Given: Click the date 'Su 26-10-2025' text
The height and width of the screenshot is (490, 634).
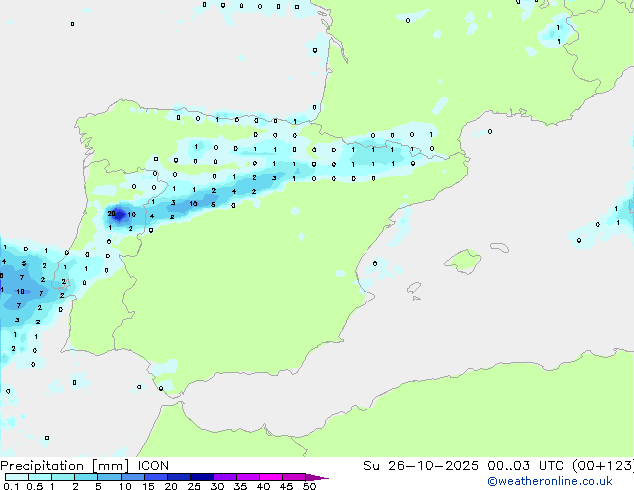Looking at the screenshot, I should pos(421,466).
